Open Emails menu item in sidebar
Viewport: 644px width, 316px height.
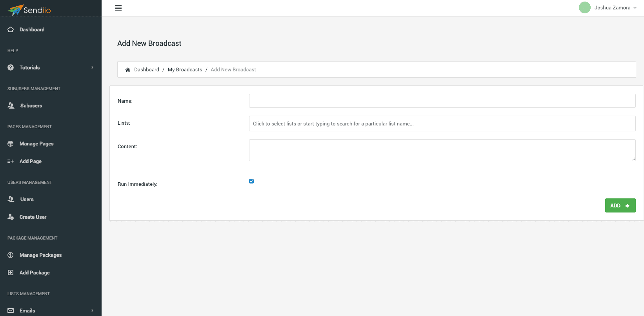pos(27,311)
